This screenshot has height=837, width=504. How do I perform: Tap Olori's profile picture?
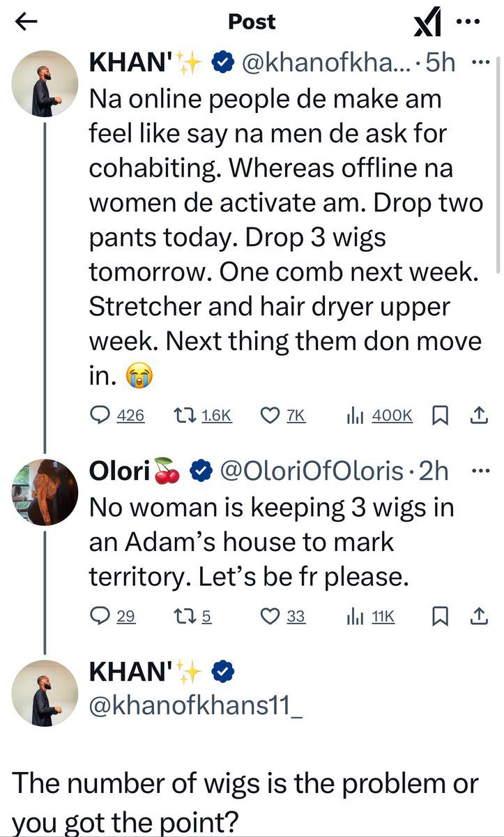(x=45, y=492)
